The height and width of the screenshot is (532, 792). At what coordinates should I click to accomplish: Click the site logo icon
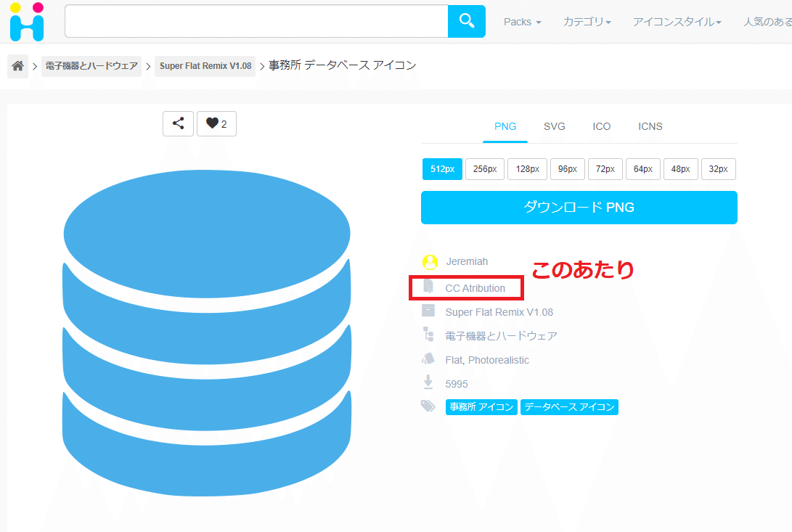click(x=27, y=22)
